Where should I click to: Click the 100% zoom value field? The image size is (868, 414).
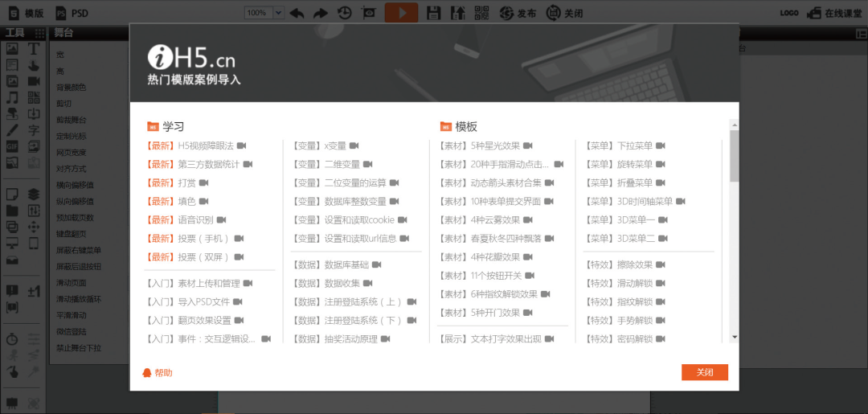tap(259, 13)
